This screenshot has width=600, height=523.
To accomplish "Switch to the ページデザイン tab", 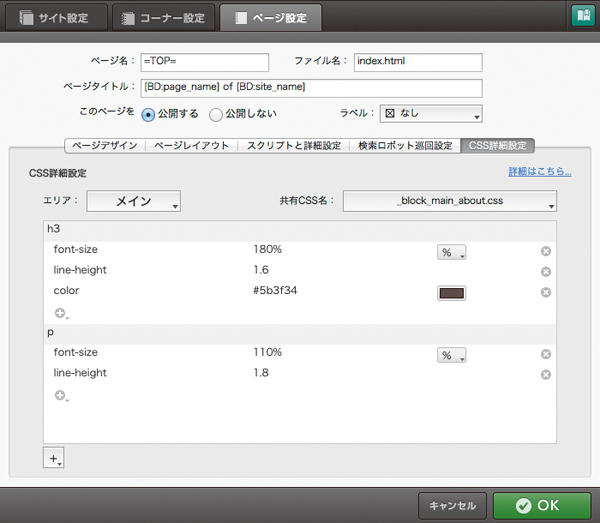I will [105, 146].
